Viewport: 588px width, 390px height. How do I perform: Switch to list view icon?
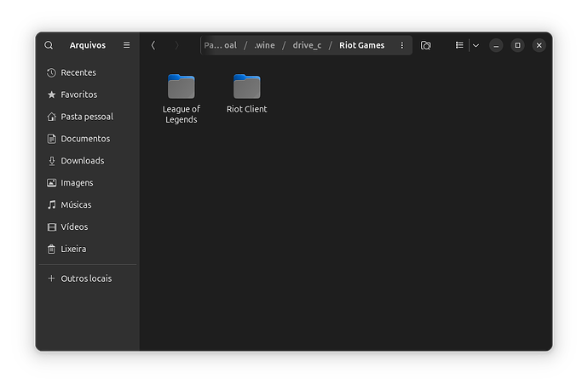(x=459, y=45)
